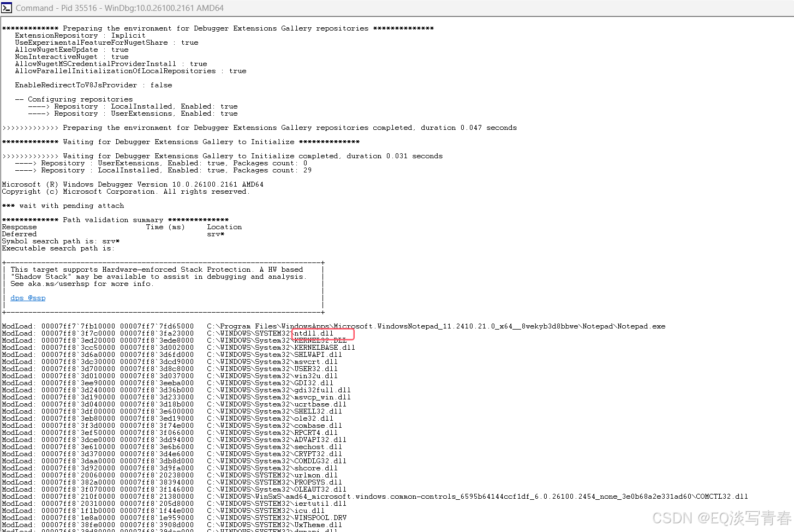Select LocalInstalled Packages count 29 line
794x532 pixels.
coord(163,170)
